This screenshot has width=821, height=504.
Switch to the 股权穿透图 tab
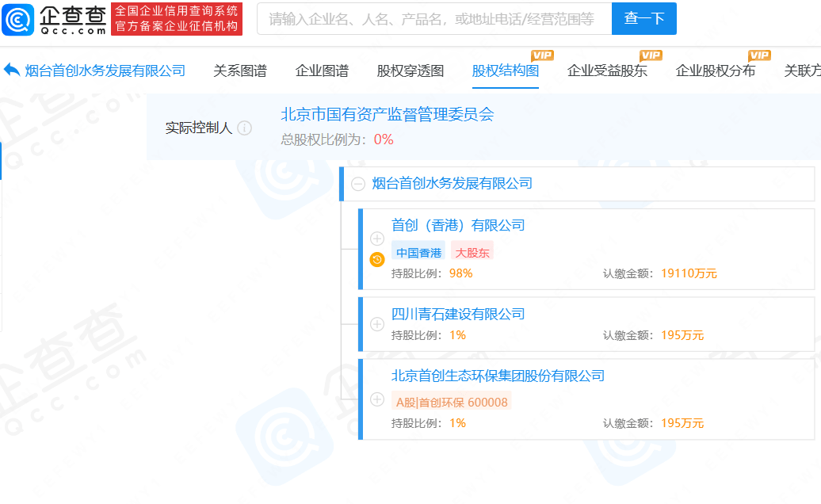tap(410, 71)
